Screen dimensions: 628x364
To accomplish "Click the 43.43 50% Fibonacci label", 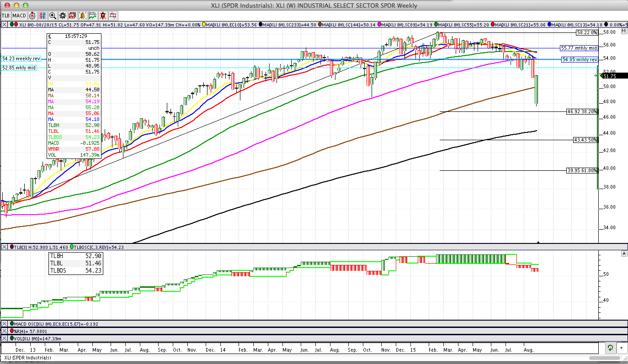I will pos(585,140).
